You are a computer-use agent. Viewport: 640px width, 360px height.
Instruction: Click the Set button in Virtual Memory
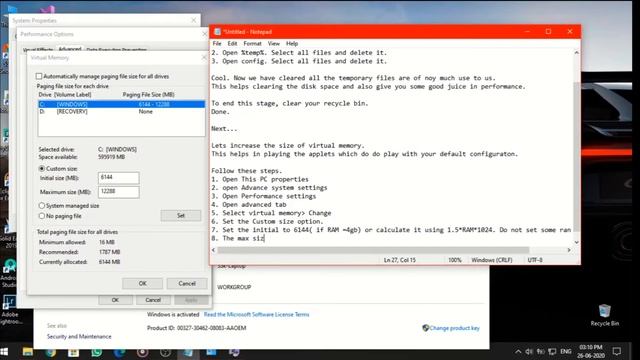click(181, 216)
